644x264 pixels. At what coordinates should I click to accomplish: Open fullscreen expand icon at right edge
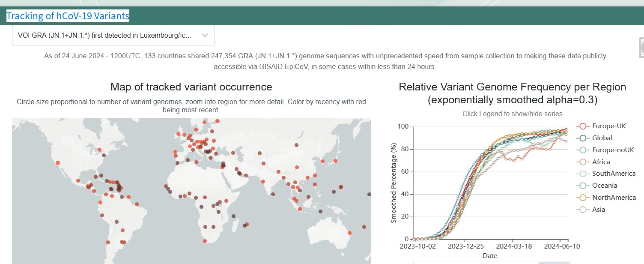click(641, 47)
